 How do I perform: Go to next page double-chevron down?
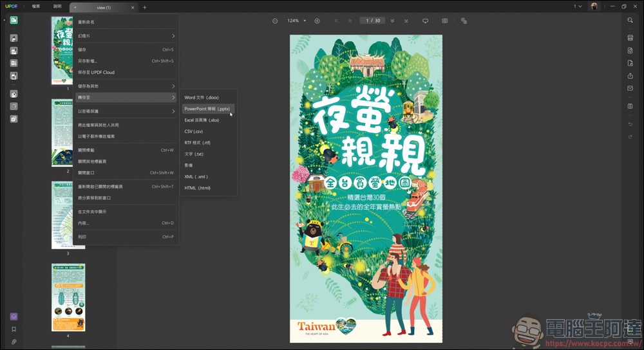(392, 21)
